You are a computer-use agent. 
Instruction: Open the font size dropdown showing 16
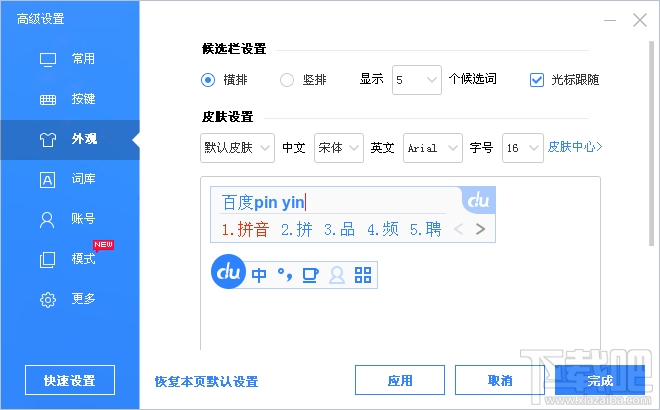523,148
